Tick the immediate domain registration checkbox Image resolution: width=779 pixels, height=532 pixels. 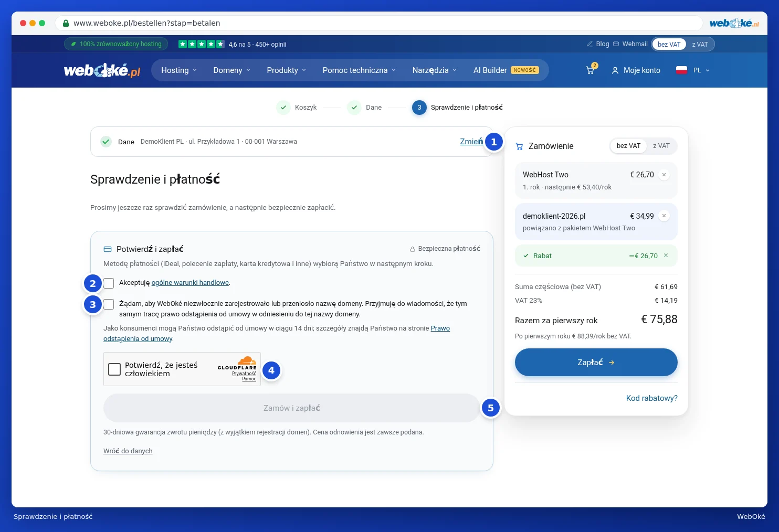pos(109,304)
